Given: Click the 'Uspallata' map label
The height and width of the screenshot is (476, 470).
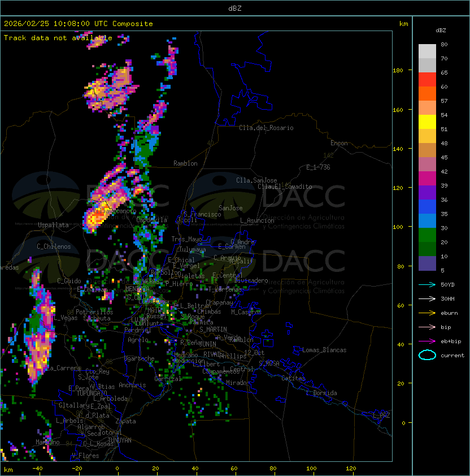Looking at the screenshot, I should (x=53, y=225).
